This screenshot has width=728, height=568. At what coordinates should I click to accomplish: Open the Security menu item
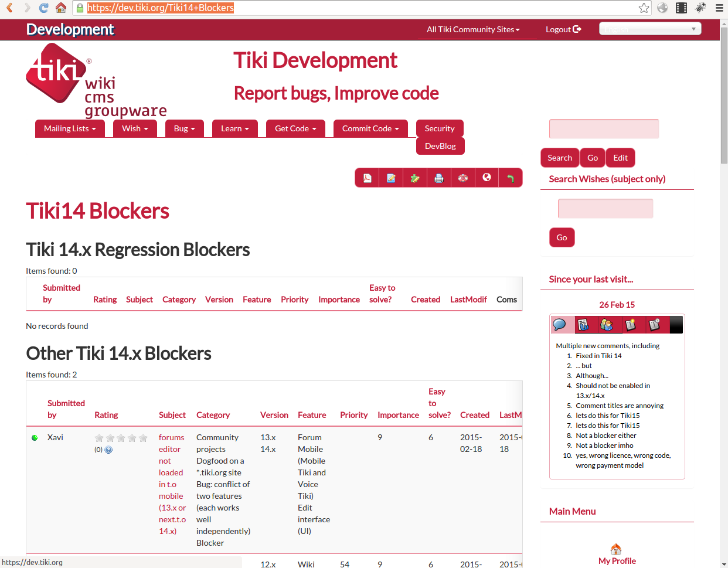[x=440, y=128]
